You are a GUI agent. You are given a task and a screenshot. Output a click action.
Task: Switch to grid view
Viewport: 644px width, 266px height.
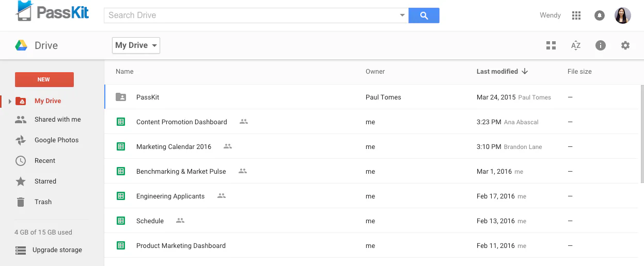pos(551,45)
